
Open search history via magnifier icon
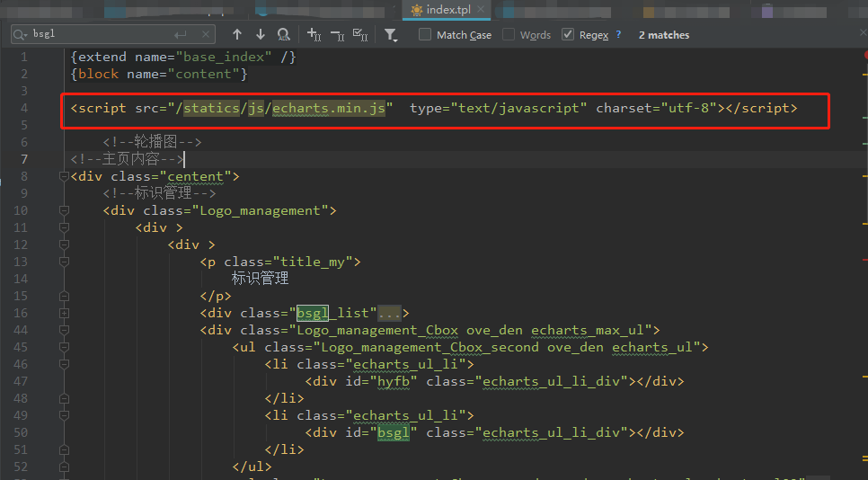point(20,34)
